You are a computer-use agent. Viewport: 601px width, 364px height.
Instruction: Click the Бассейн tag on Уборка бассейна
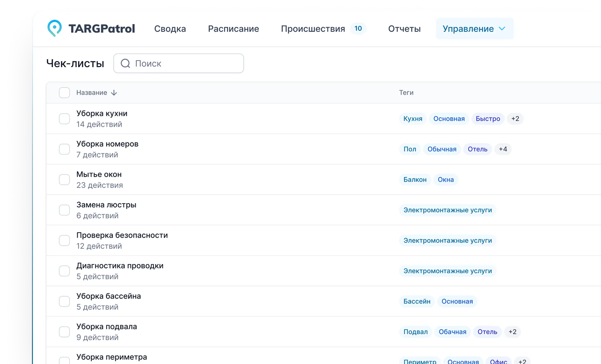pos(417,301)
